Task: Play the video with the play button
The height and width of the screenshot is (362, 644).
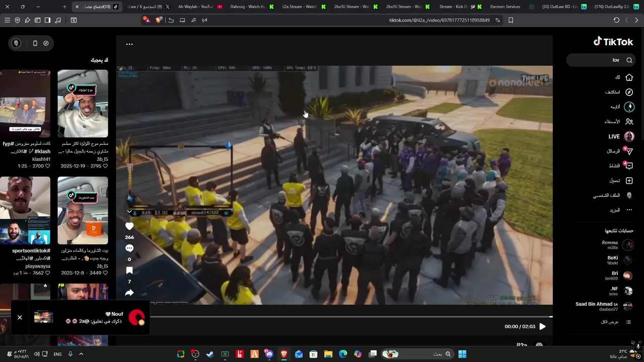Action: pos(542,326)
